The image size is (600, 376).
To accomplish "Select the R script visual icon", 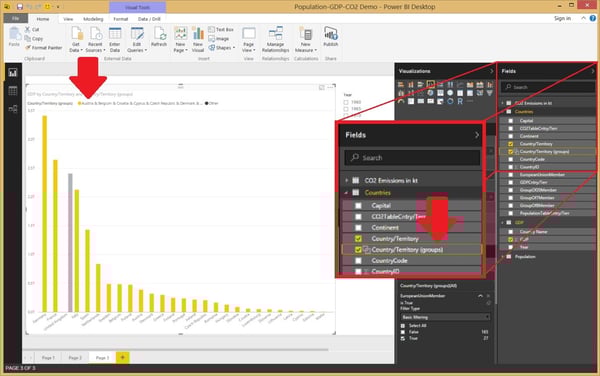I will click(x=460, y=101).
